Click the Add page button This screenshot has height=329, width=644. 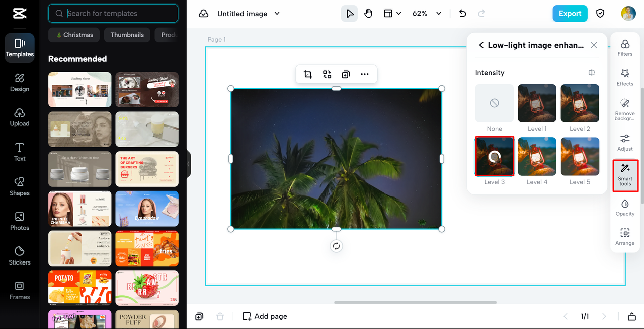[x=265, y=316]
